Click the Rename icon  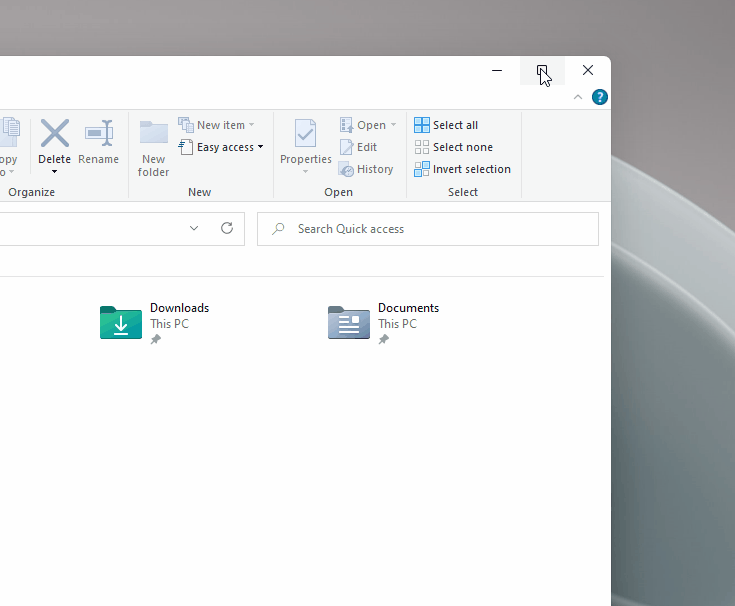coord(98,134)
